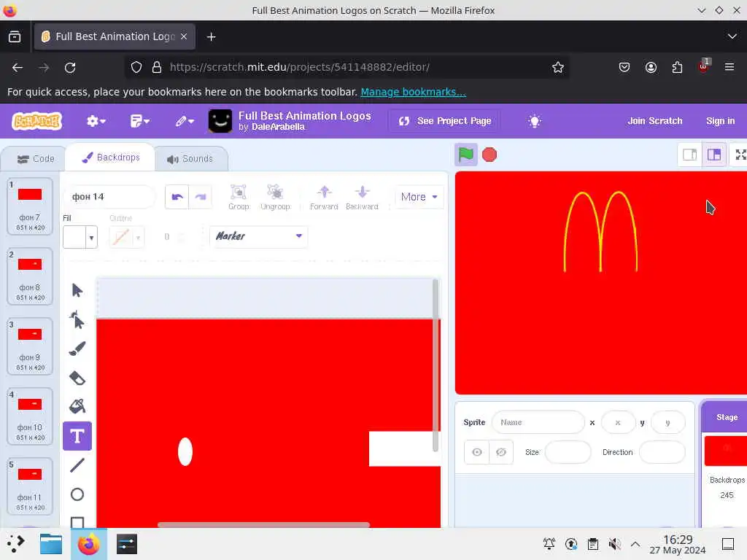Image resolution: width=747 pixels, height=560 pixels.
Task: Switch to small stage layout
Action: click(689, 155)
